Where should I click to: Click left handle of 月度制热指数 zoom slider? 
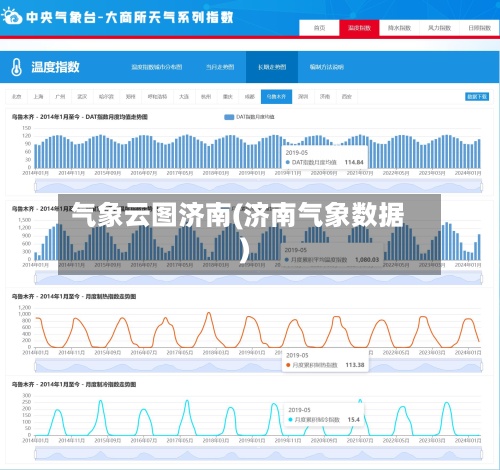(x=35, y=366)
